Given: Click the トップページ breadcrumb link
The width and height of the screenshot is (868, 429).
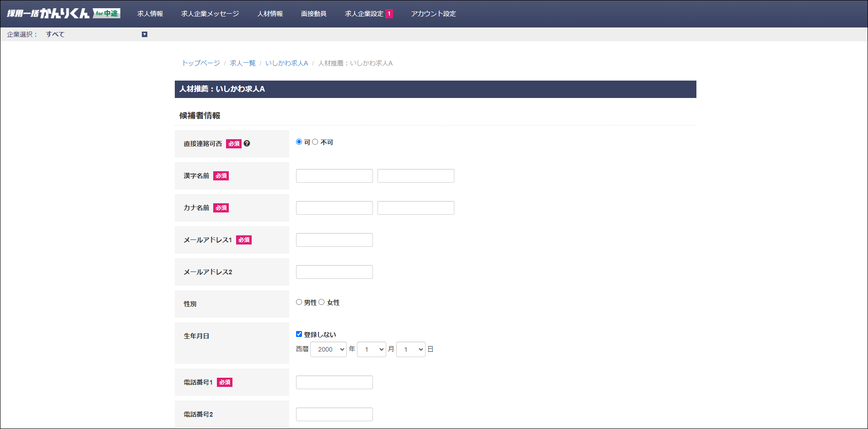Looking at the screenshot, I should click(201, 63).
